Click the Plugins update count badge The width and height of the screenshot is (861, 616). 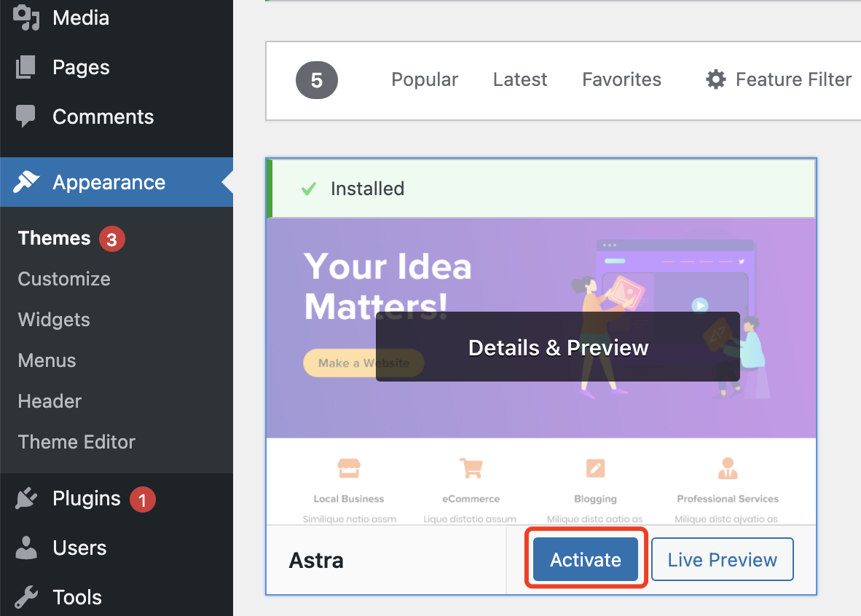pyautogui.click(x=143, y=499)
